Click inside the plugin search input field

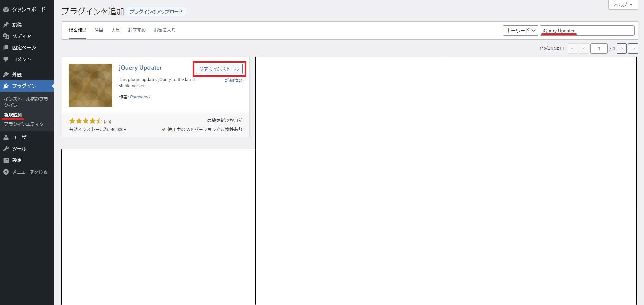point(587,30)
